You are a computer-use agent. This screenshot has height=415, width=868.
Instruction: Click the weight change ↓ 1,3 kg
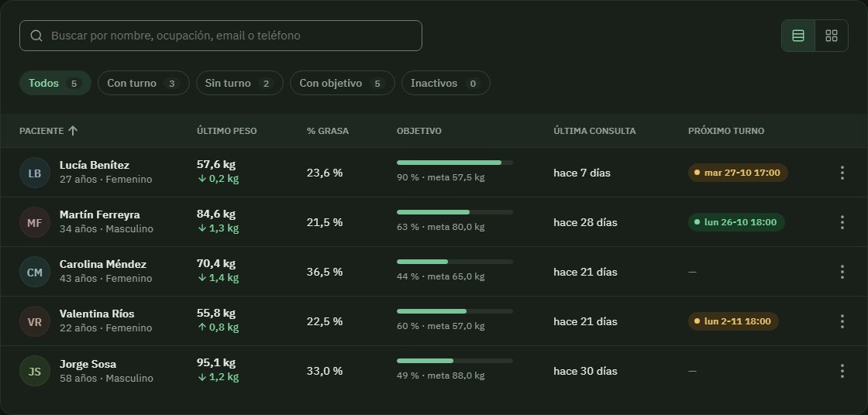pos(218,228)
